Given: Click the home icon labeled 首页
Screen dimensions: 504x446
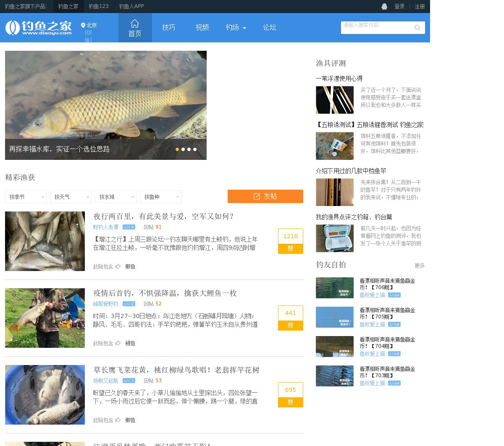Looking at the screenshot, I should pos(135,23).
